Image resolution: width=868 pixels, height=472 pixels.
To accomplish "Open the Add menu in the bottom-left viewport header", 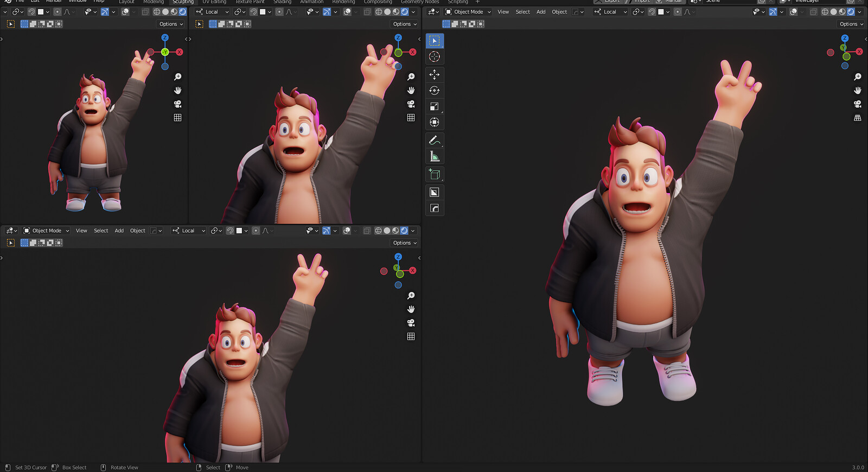I will click(x=119, y=231).
